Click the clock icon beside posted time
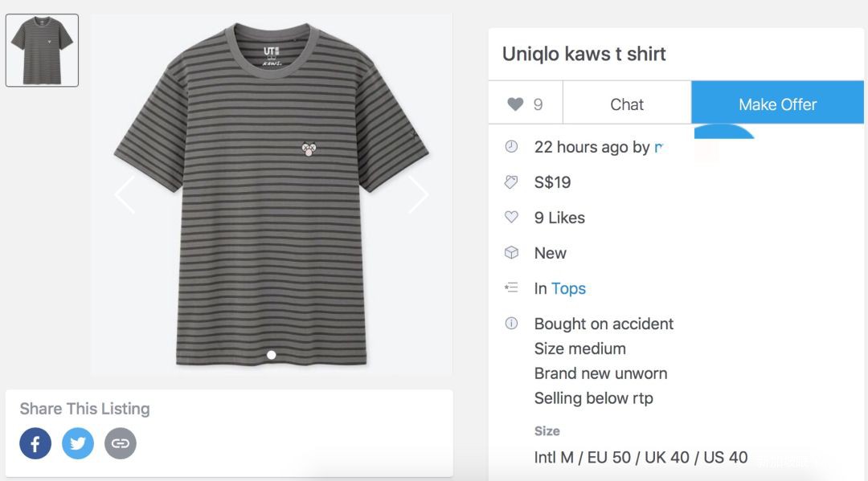 [511, 147]
